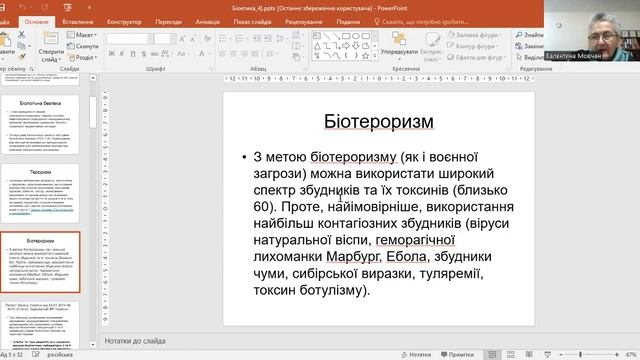Open Change Case Aa dropdown
Viewport: 640px width, 360px height.
(x=182, y=53)
